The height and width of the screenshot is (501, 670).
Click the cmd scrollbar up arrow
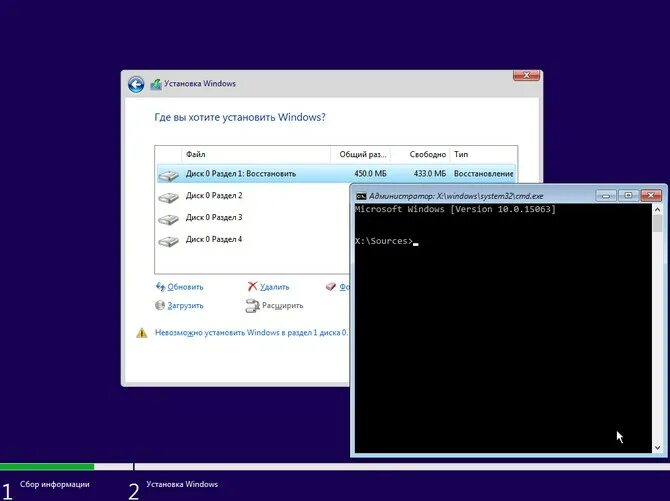(x=657, y=209)
